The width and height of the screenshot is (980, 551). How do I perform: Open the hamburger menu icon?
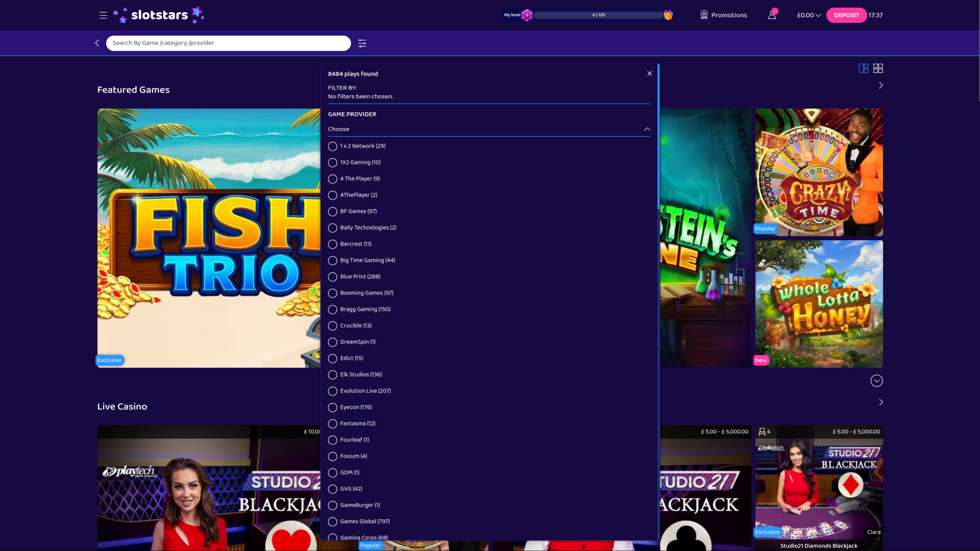pos(103,15)
